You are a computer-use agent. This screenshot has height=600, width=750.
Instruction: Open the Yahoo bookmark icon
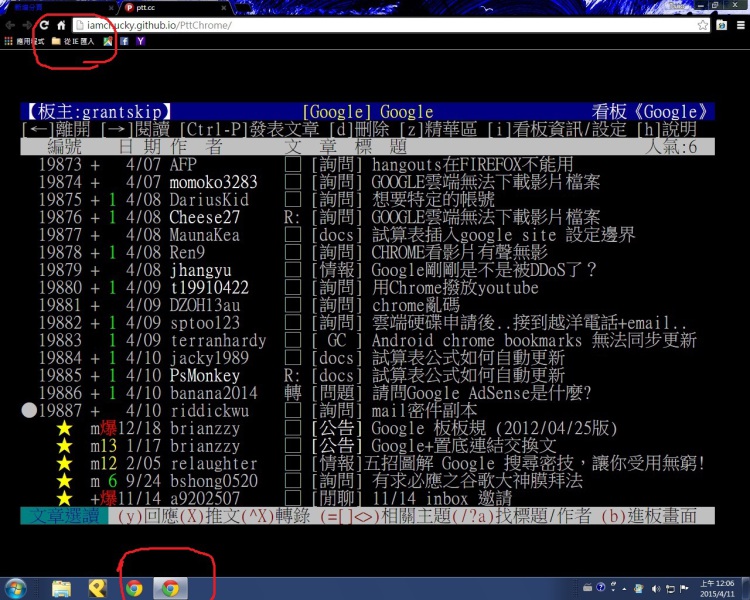tap(140, 41)
